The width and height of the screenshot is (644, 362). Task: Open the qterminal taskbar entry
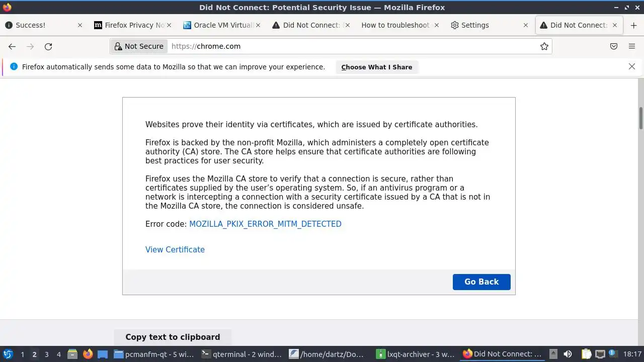click(x=242, y=354)
